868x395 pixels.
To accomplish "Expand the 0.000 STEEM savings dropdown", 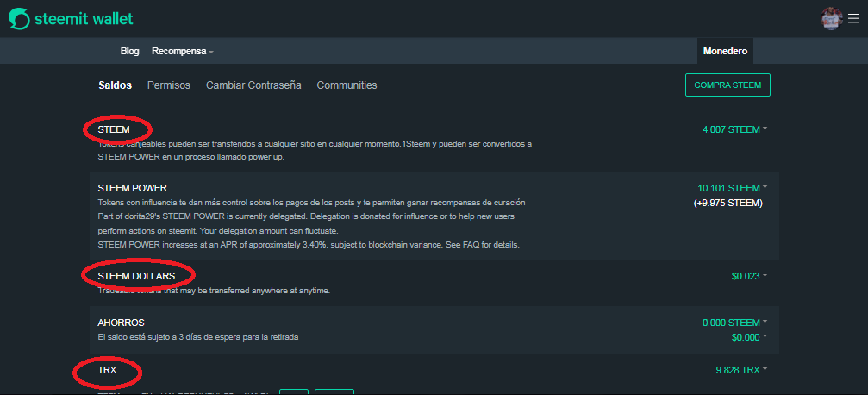I will pyautogui.click(x=734, y=323).
